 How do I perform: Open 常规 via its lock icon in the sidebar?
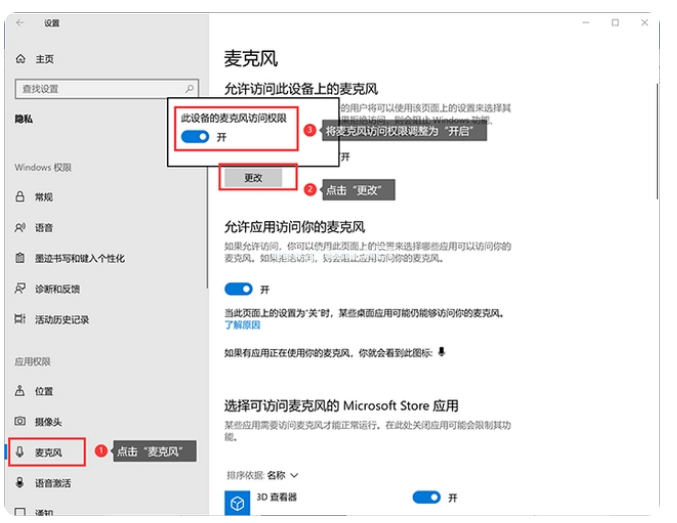pyautogui.click(x=21, y=197)
